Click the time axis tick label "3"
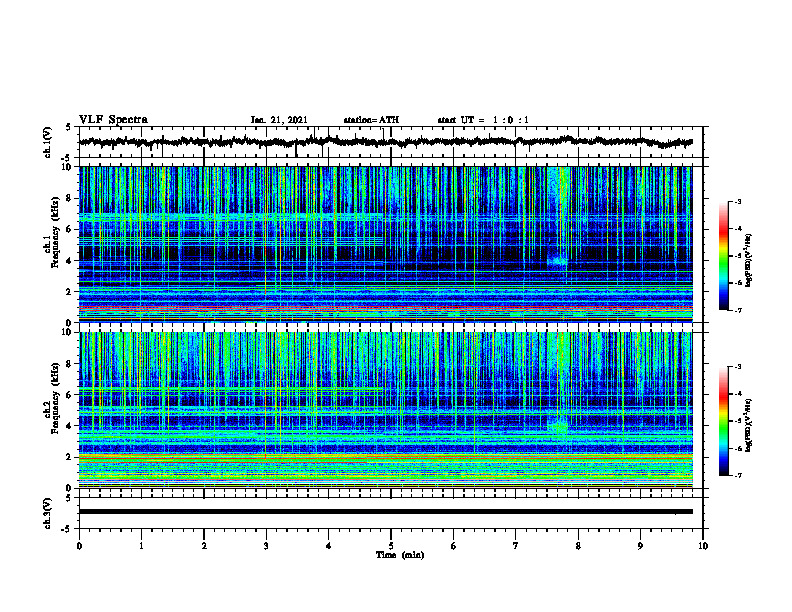792x612 pixels. click(266, 546)
